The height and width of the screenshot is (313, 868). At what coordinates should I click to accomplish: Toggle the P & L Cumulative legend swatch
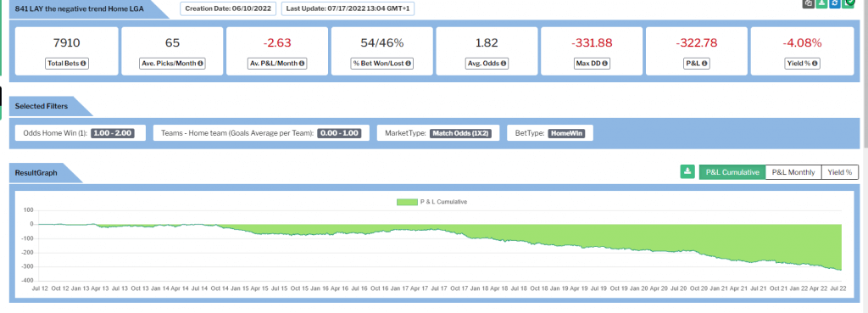coord(407,202)
